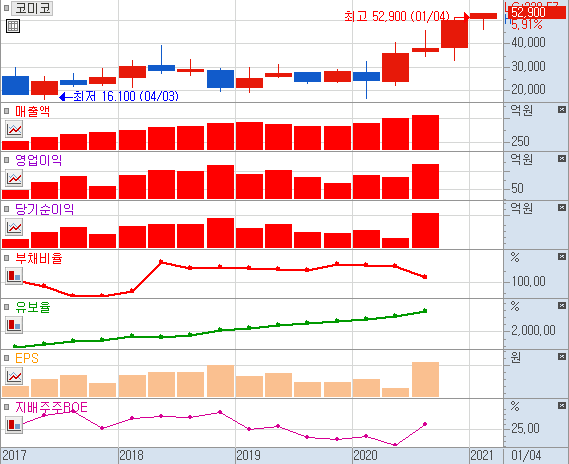This screenshot has width=569, height=464.
Task: Click the 최고 52,900 (01/04) annotation
Action: [x=397, y=16]
